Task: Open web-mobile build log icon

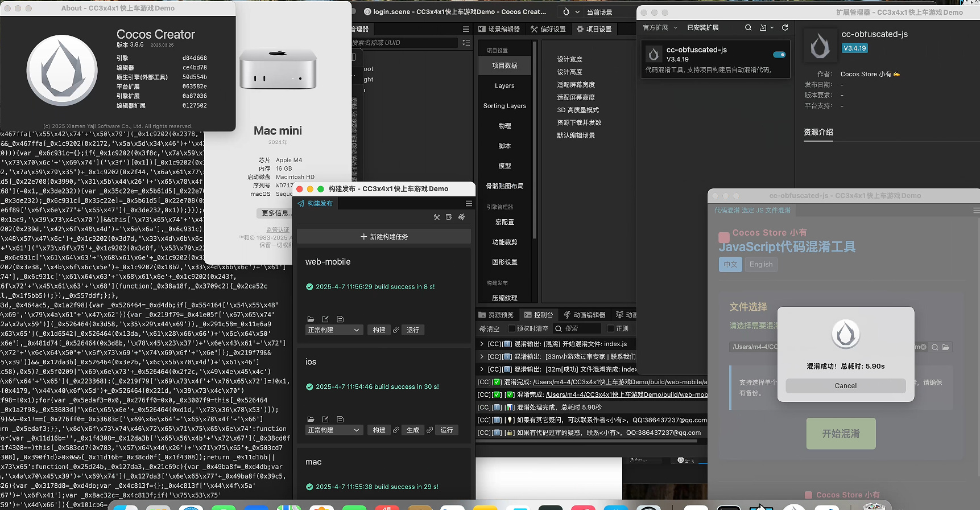Action: click(x=340, y=319)
